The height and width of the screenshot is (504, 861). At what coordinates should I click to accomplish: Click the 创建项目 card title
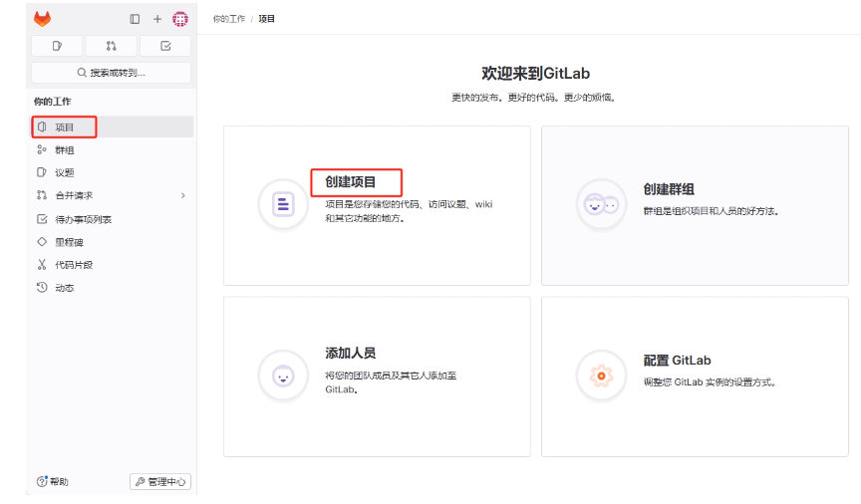(x=351, y=181)
